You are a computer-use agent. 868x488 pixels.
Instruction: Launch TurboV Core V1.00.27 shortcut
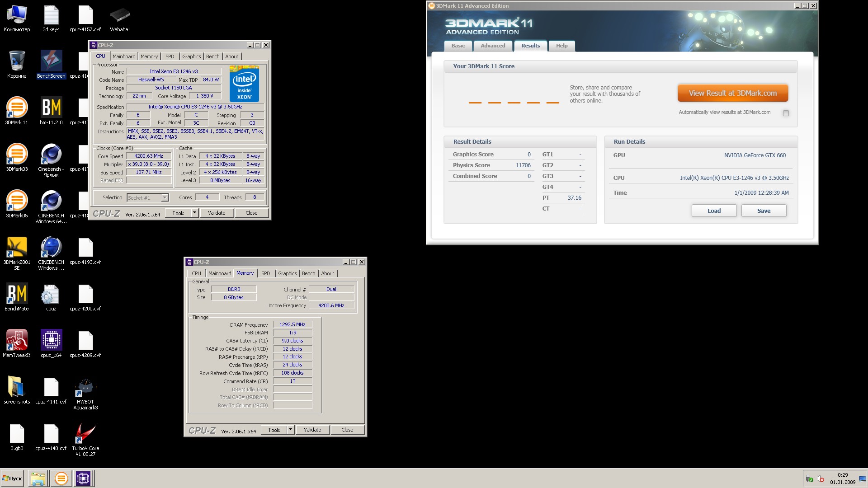click(x=85, y=440)
